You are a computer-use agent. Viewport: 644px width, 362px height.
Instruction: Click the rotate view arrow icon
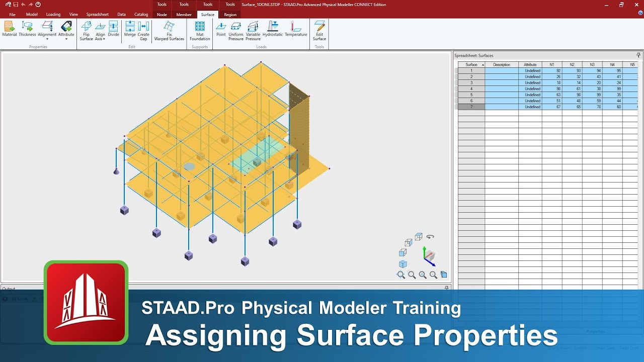point(430,237)
